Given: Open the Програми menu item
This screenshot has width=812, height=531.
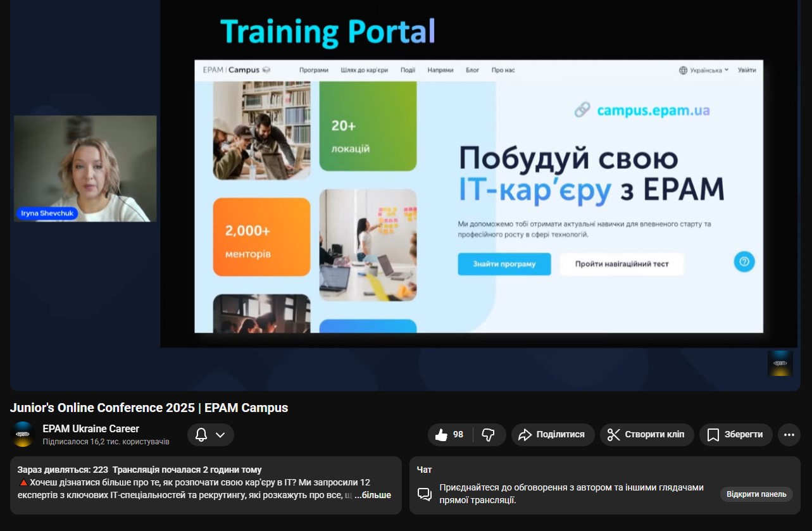Looking at the screenshot, I should [x=313, y=70].
